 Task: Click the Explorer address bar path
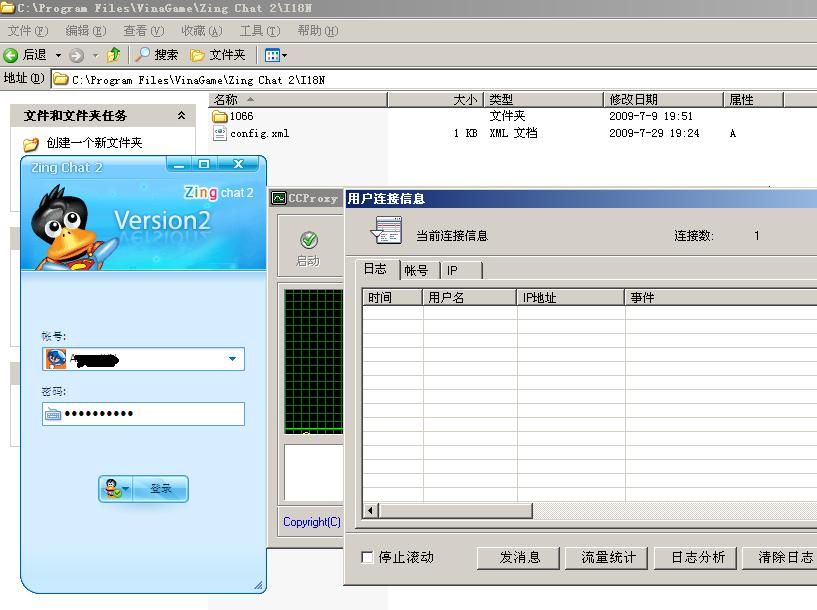pyautogui.click(x=198, y=80)
